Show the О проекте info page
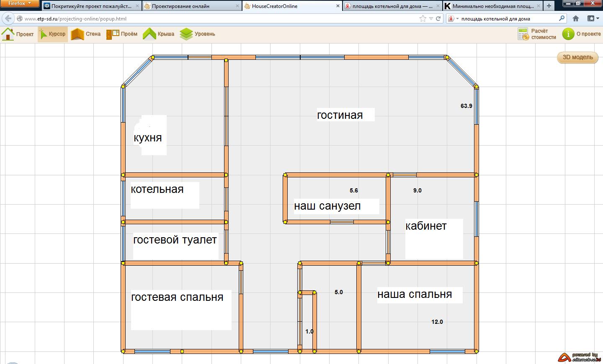Screen dimensions: 603x364 click(x=582, y=34)
